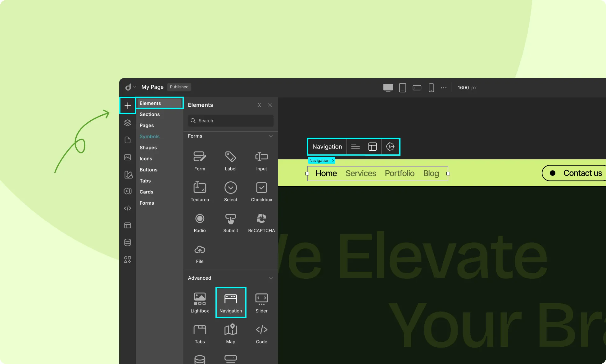Add the Input element
Image resolution: width=606 pixels, height=364 pixels.
click(x=261, y=161)
